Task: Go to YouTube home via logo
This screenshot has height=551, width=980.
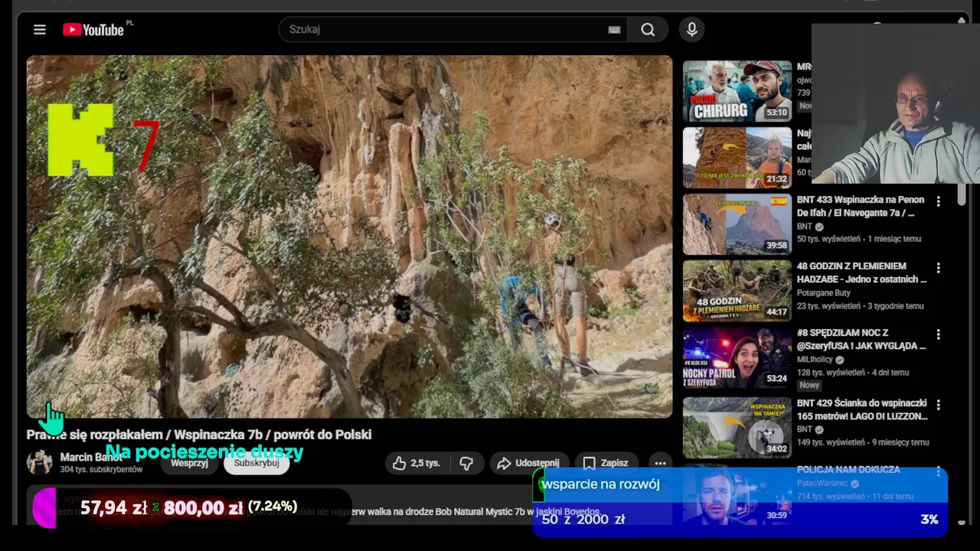Action: click(x=93, y=30)
